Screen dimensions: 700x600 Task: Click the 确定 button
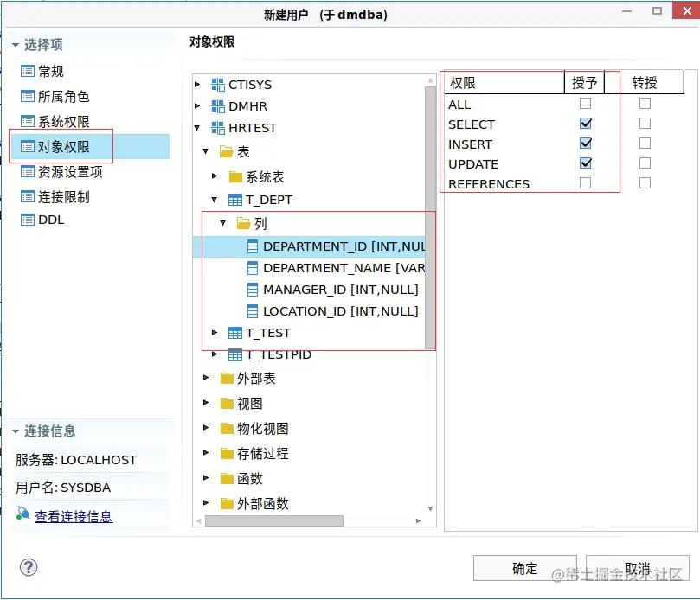524,568
